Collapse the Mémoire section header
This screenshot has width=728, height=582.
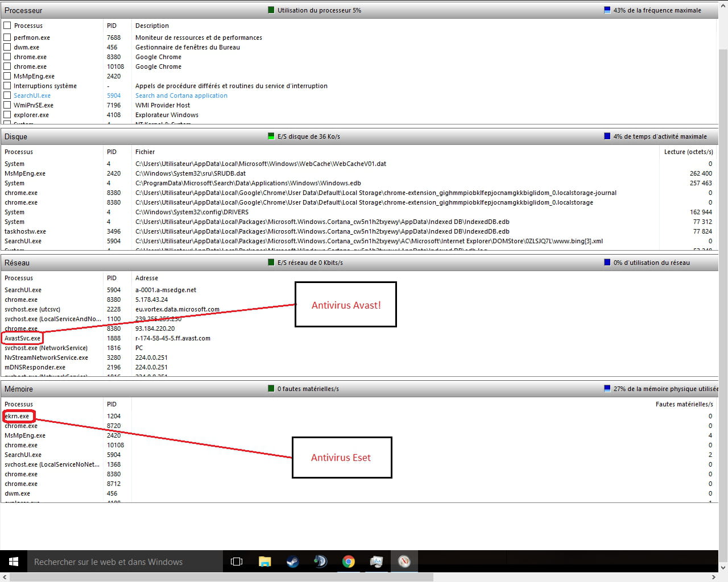coord(359,389)
